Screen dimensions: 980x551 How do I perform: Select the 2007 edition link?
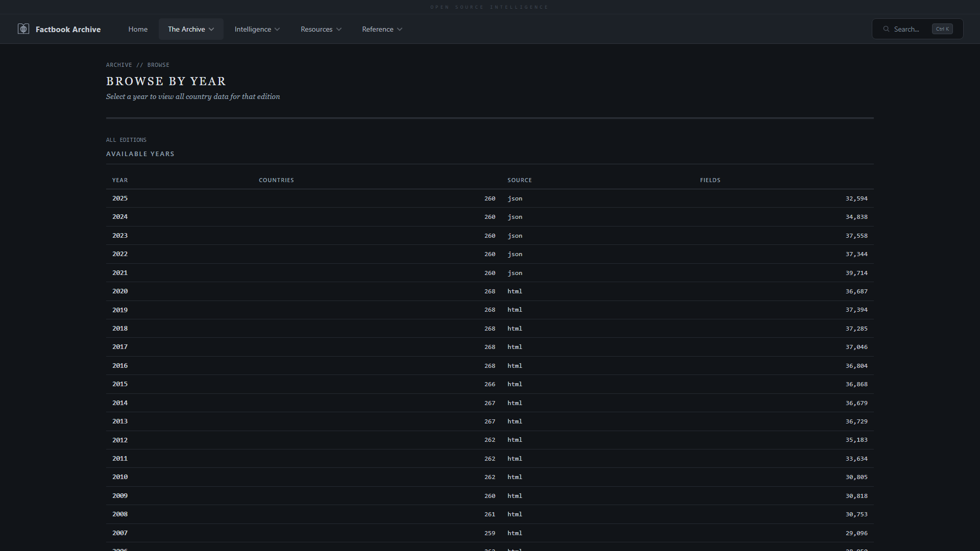[x=120, y=533]
